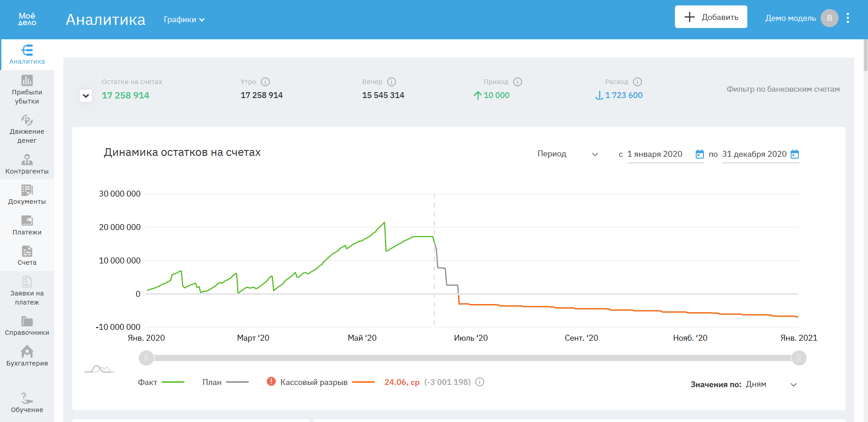Viewport: 868px width, 422px height.
Task: Click the info icon next to Расход
Action: pyautogui.click(x=637, y=82)
